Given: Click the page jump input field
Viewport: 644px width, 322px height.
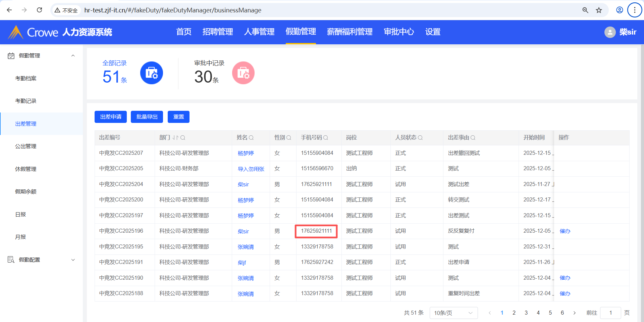Looking at the screenshot, I should (x=610, y=313).
